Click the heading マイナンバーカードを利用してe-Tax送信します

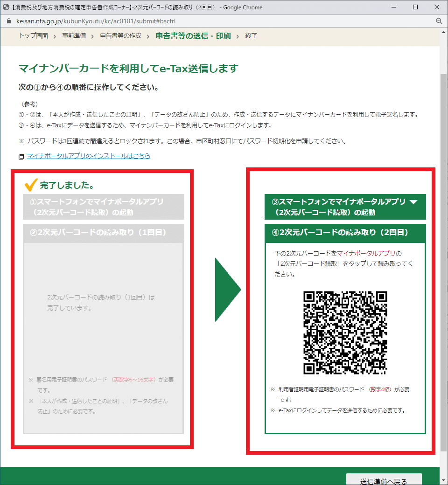coord(128,69)
